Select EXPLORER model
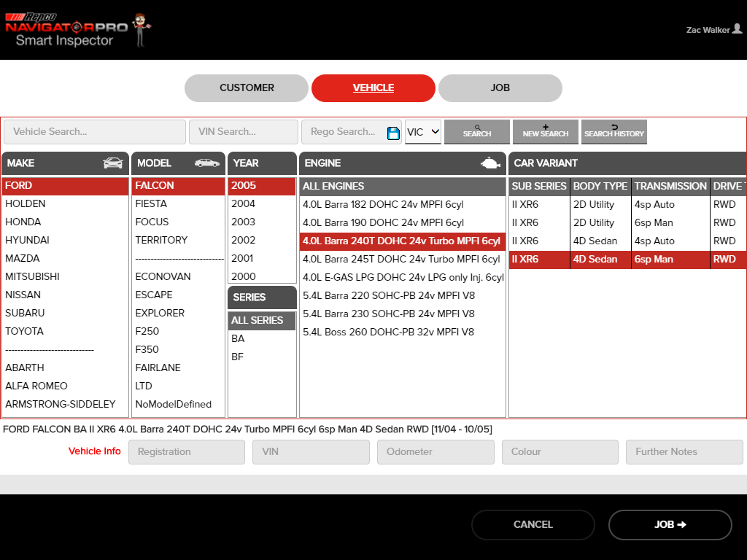Image resolution: width=747 pixels, height=560 pixels. pos(178,313)
